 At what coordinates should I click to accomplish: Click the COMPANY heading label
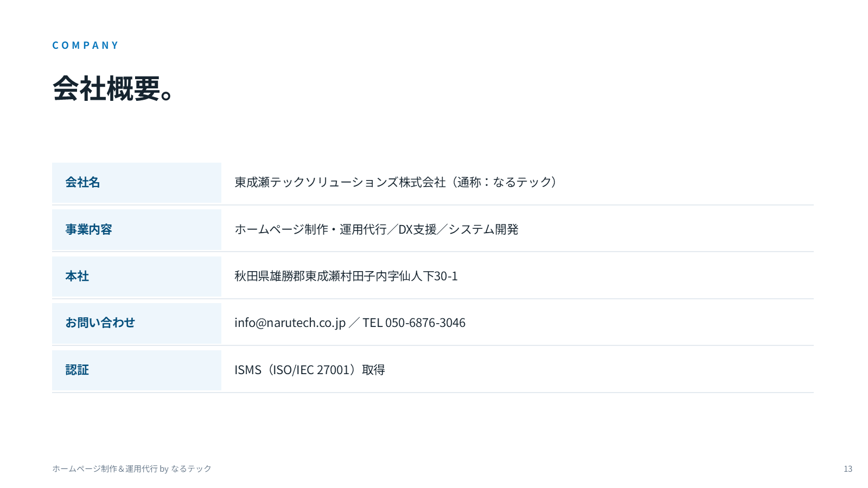click(85, 45)
